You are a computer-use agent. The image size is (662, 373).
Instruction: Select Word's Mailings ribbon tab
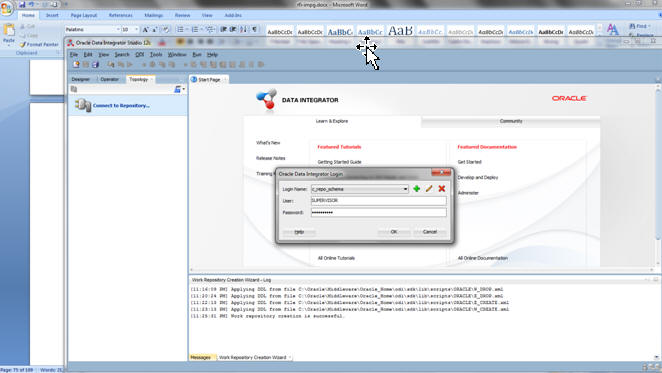(154, 15)
